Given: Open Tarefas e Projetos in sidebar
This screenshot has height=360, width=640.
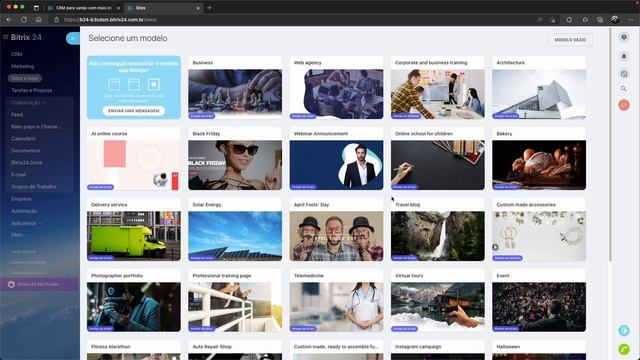Looking at the screenshot, I should [x=31, y=90].
